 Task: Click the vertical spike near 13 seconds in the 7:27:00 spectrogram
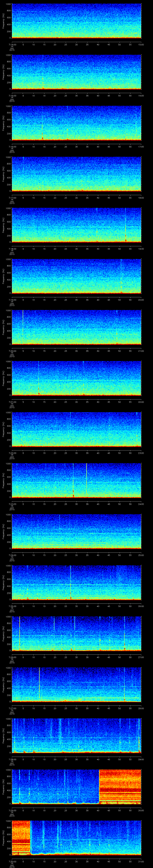[x=39, y=682]
